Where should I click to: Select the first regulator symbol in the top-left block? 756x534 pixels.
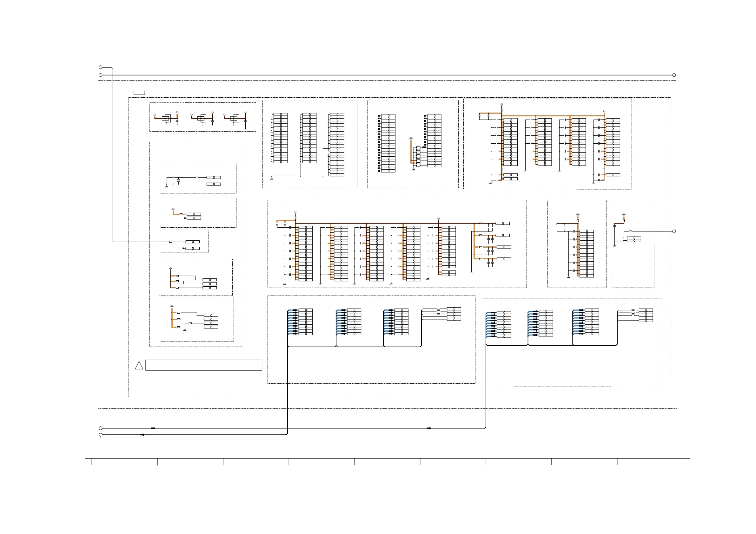coord(166,119)
